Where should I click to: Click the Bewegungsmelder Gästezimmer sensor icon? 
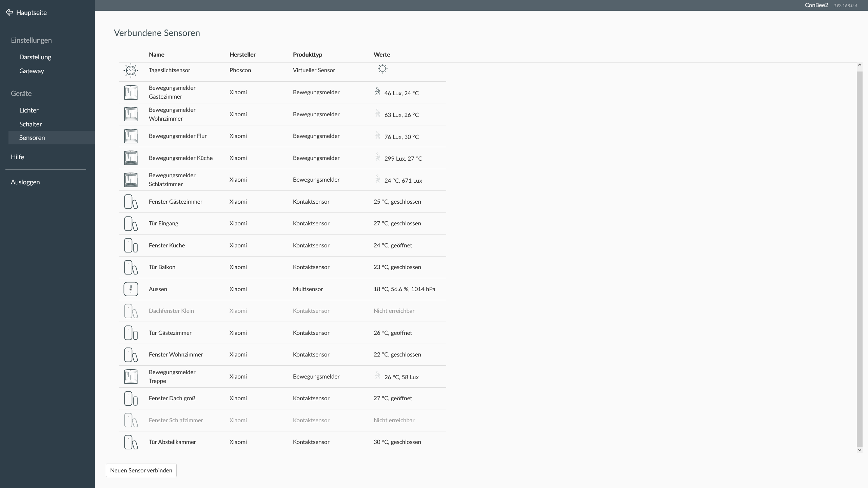tap(131, 92)
